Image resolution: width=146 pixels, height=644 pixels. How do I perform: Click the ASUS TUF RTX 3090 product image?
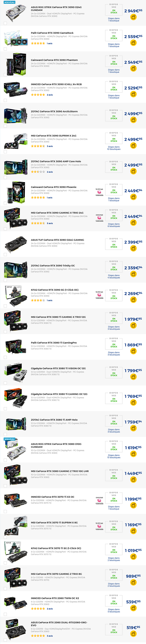coord(16,244)
